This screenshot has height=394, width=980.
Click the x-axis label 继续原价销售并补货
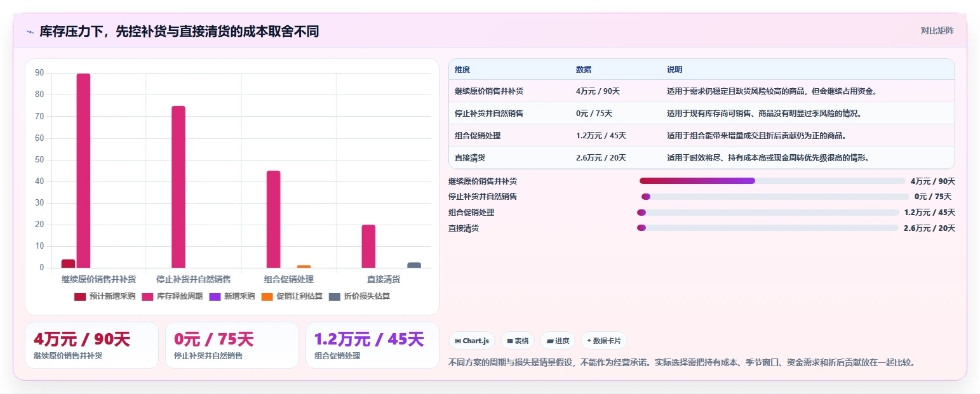click(x=98, y=279)
